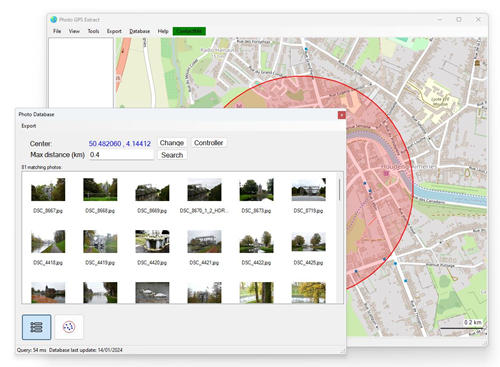Open Export menu in Photo Database window
This screenshot has width=500, height=367.
click(x=29, y=126)
